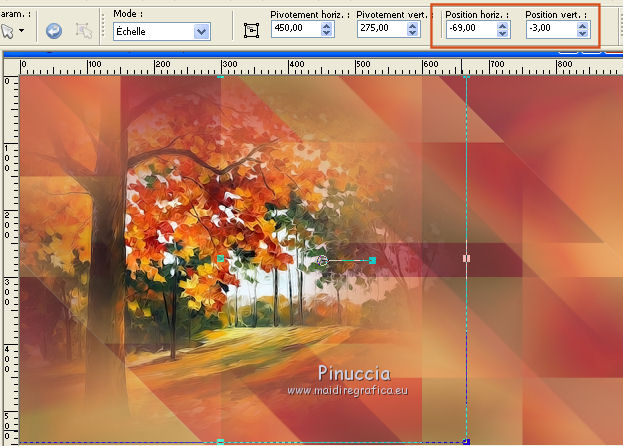This screenshot has width=623, height=446.
Task: Increase Position vert. with up arrow
Action: 583,25
